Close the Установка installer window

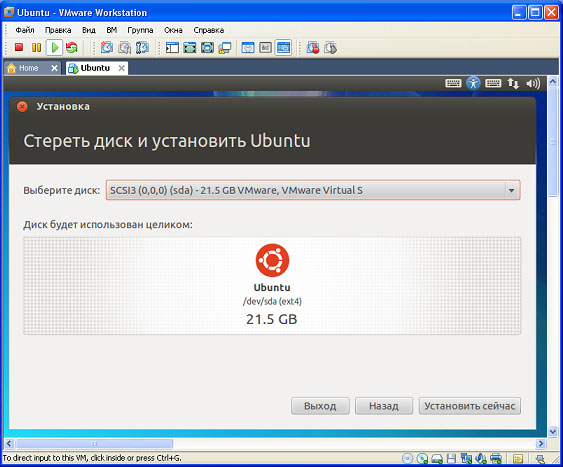click(x=22, y=107)
